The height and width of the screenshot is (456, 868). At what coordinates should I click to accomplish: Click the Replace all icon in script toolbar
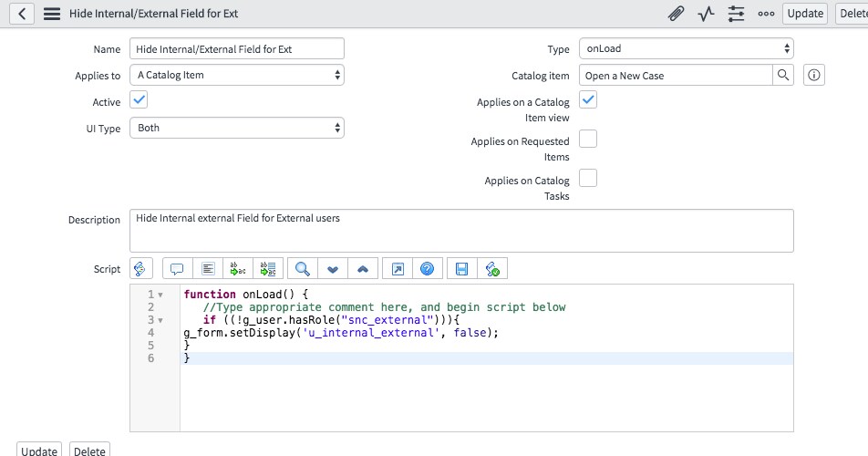tap(268, 269)
